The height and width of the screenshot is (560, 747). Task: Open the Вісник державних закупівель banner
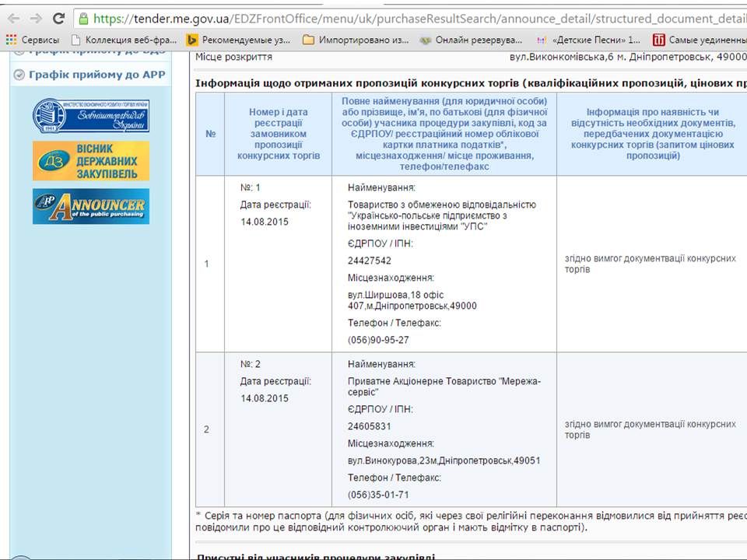coord(90,161)
